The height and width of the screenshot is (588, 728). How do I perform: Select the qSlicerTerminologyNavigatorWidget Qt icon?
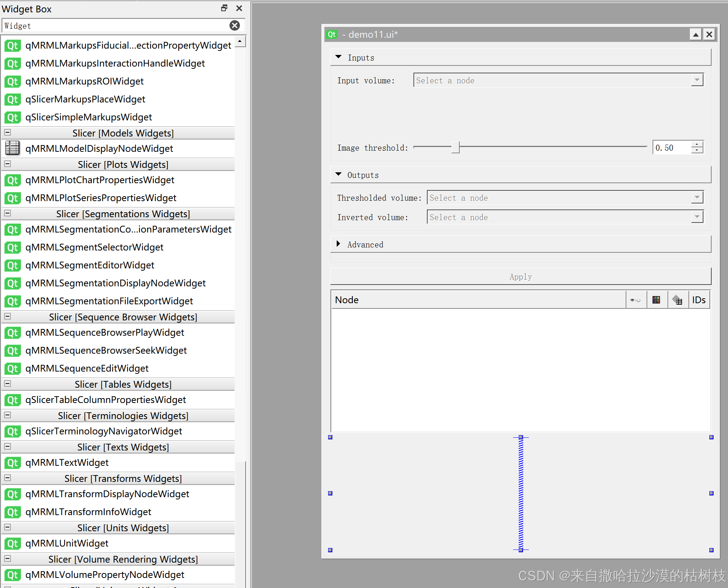pyautogui.click(x=12, y=431)
